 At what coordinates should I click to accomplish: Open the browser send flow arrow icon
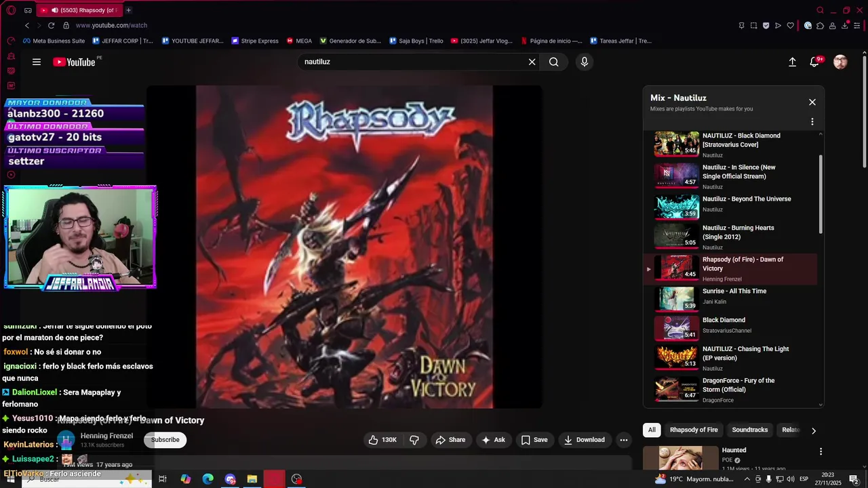point(778,26)
